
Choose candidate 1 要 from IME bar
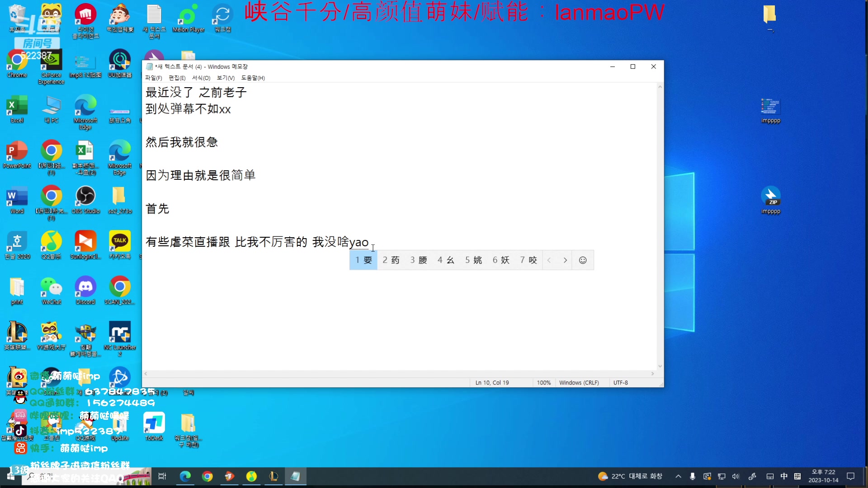tap(363, 260)
